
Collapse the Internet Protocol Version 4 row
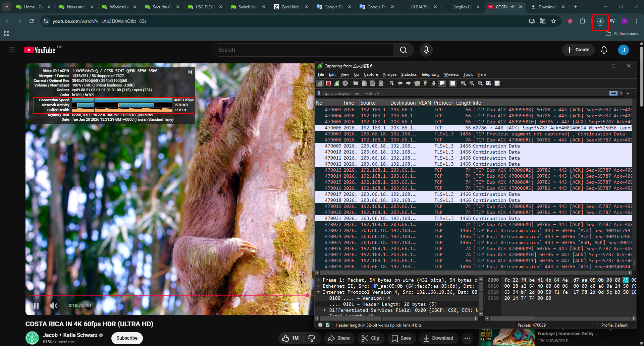[x=318, y=292]
